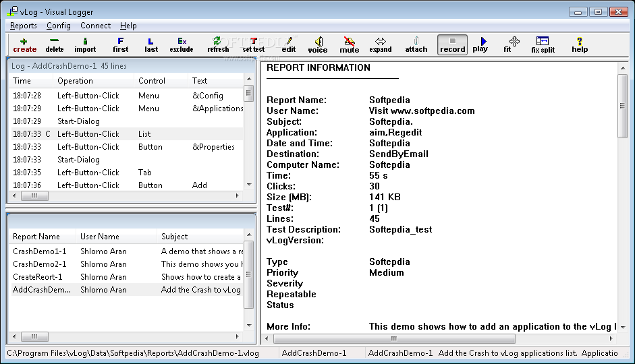Click the Softpedia_test description value
635x364 pixels.
pos(401,230)
